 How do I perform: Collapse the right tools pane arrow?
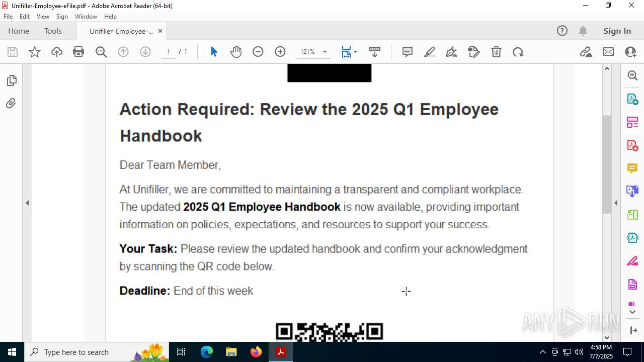point(616,203)
